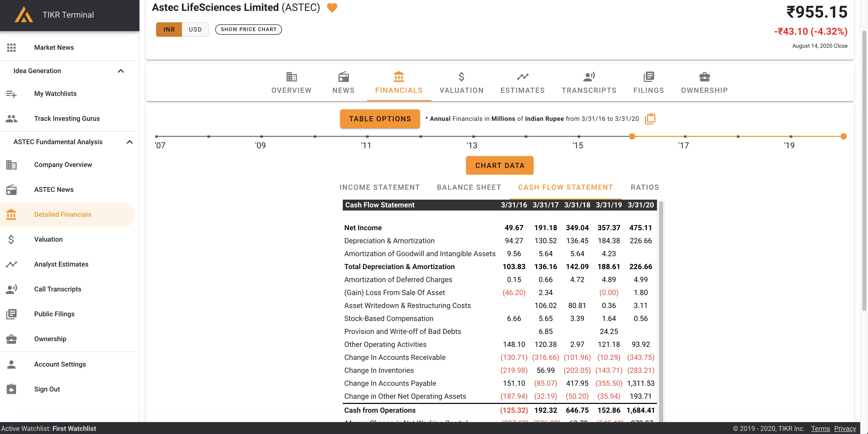The height and width of the screenshot is (434, 868).
Task: Open the Market News grid icon
Action: tap(11, 47)
